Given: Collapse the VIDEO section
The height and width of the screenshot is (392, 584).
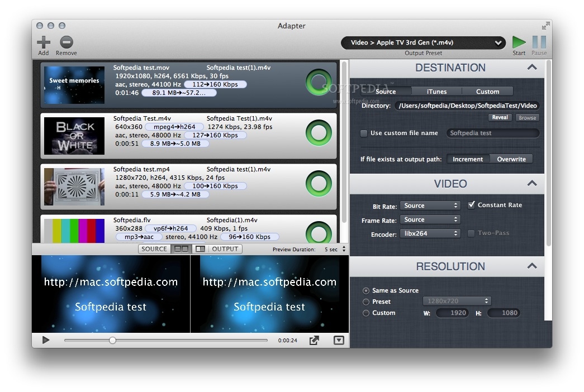Looking at the screenshot, I should pos(532,183).
